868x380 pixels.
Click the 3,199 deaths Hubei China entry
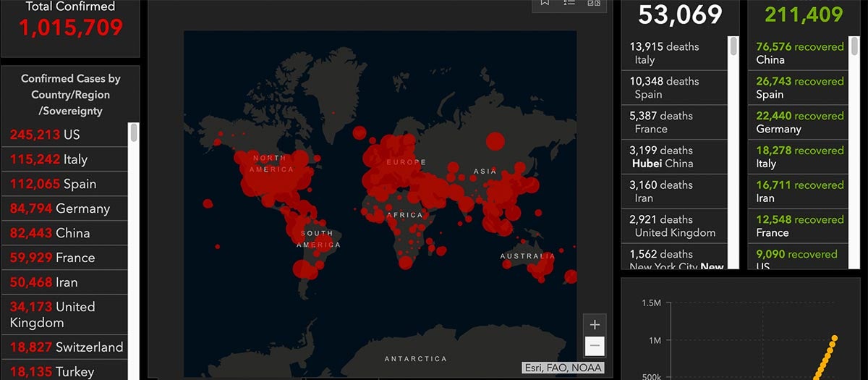[x=674, y=157]
